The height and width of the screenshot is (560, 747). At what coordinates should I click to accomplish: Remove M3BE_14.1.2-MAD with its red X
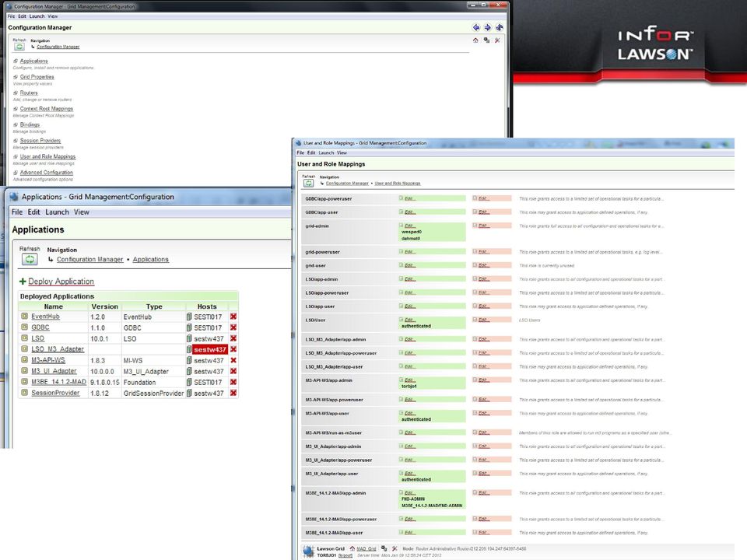tap(233, 383)
